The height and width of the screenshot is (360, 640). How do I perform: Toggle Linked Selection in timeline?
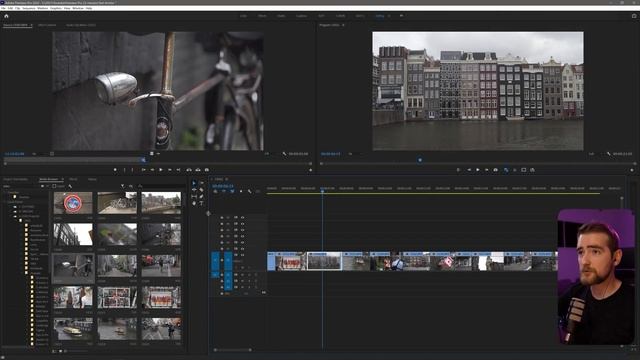click(232, 191)
